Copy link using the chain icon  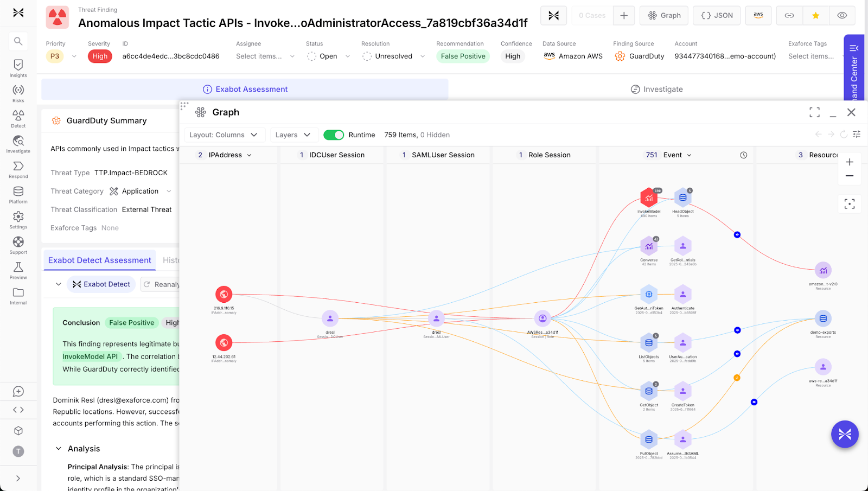click(x=789, y=15)
